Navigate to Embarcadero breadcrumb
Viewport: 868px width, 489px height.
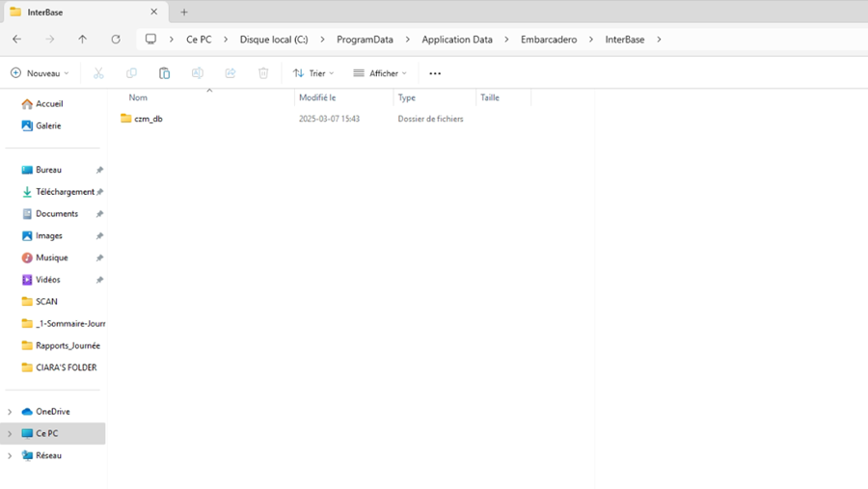pos(549,40)
